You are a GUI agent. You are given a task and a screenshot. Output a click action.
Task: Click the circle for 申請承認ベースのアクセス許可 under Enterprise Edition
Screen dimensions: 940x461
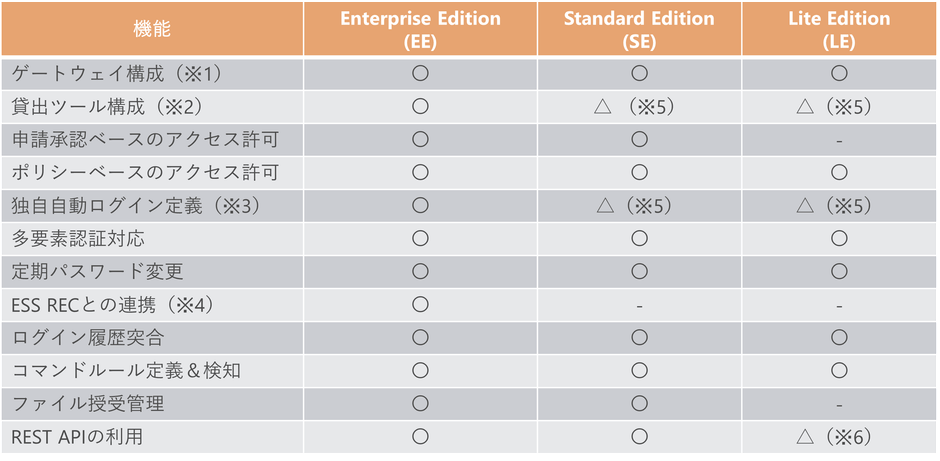tap(420, 140)
